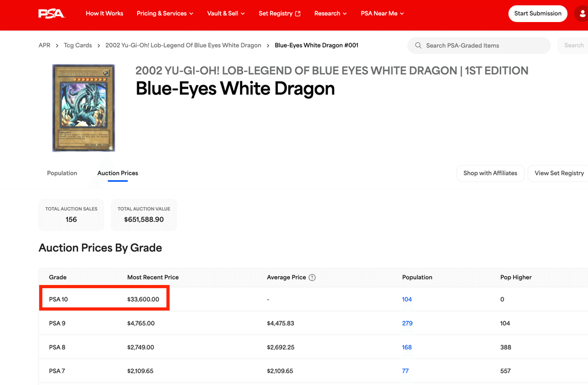Switch to the Population tab
Viewport: 588px width, 385px height.
tap(62, 173)
